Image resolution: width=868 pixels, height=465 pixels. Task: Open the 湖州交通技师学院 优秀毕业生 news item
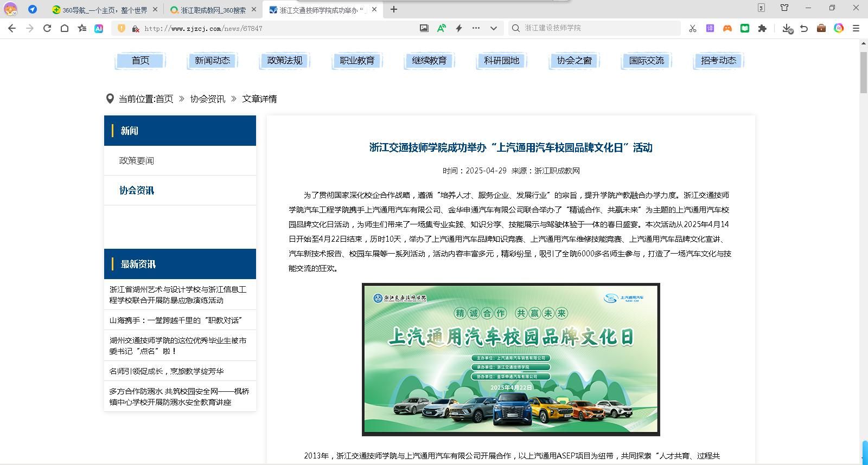click(178, 346)
